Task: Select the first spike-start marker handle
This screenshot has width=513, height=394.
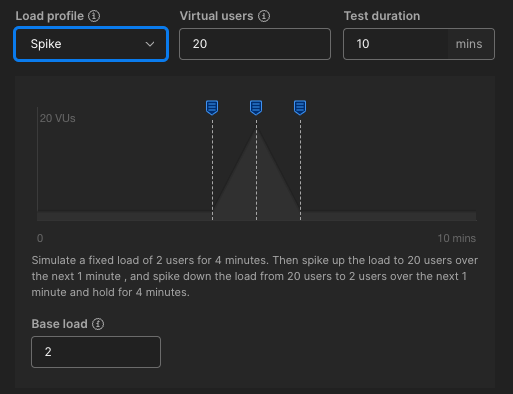Action: 212,108
